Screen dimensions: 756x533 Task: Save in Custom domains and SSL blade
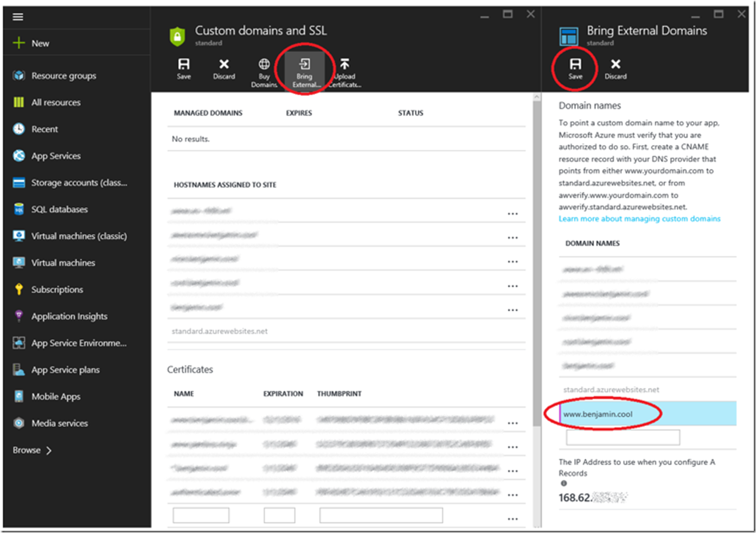(184, 69)
